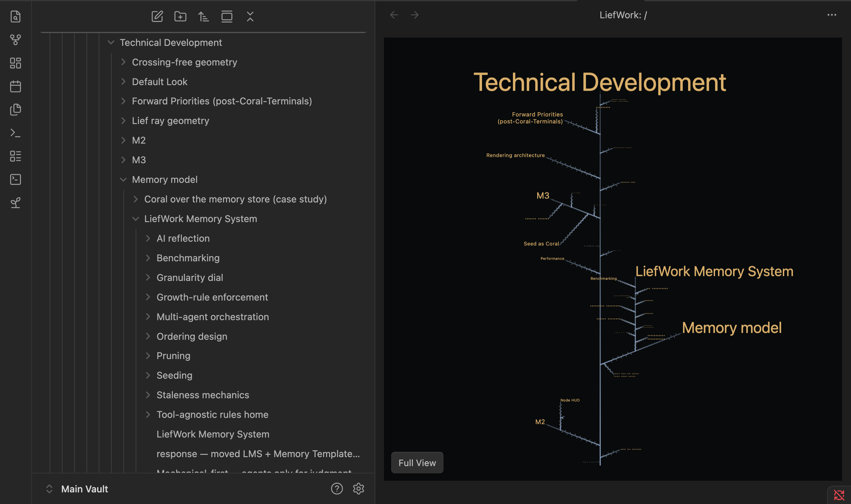Select LiefWork Memory System node label
Screen dimensions: 851x504
pos(714,271)
